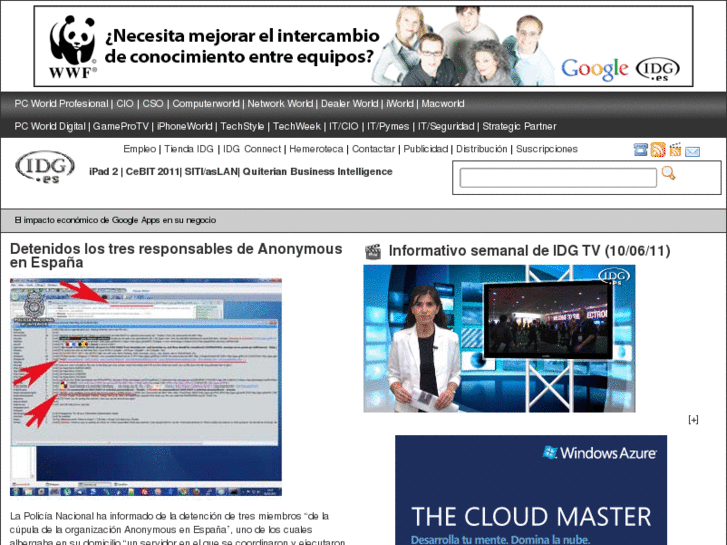Click the email envelope icon
The image size is (727, 545).
pyautogui.click(x=692, y=151)
